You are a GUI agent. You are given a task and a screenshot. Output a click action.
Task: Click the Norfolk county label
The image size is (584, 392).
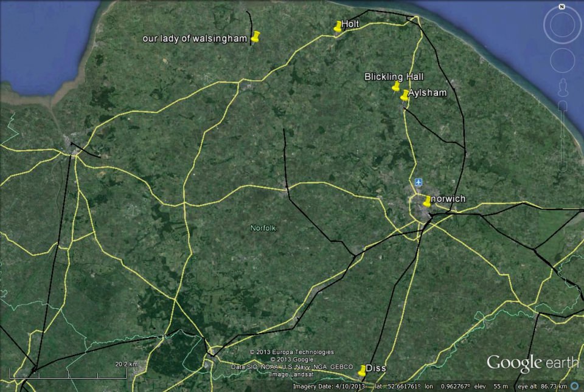(x=263, y=228)
